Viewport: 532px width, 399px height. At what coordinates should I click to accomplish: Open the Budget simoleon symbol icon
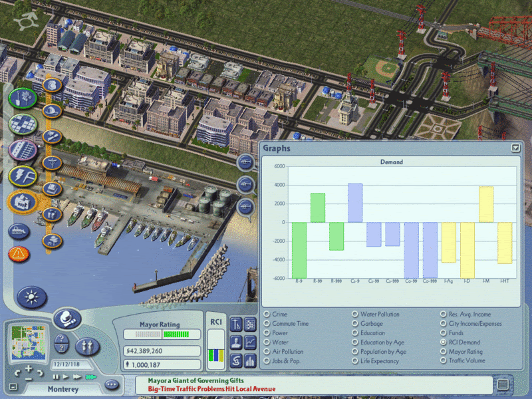(236, 360)
